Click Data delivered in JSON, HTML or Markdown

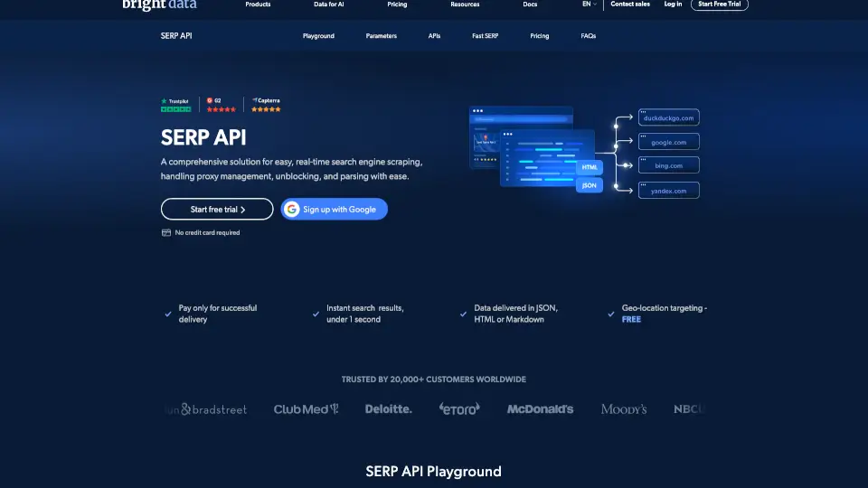point(515,314)
